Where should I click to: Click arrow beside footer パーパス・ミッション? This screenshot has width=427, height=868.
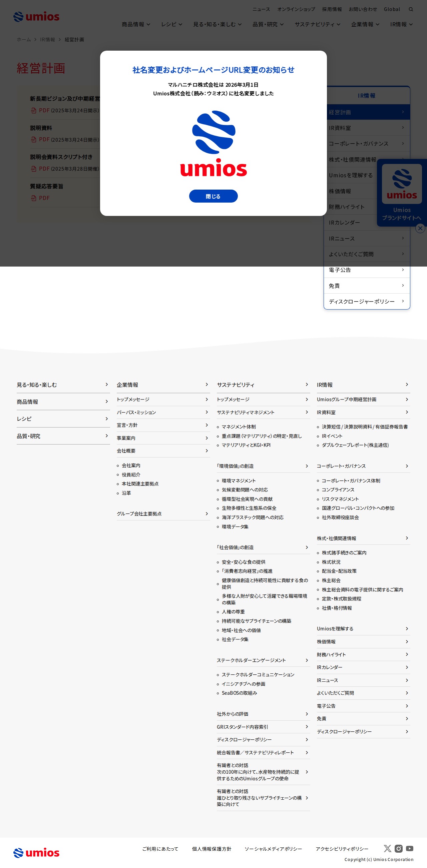[207, 412]
